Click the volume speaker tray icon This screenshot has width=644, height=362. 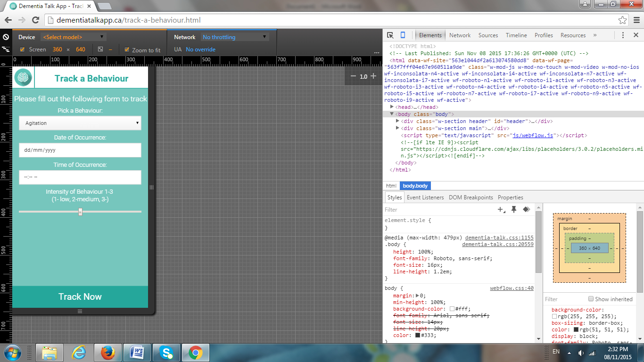tap(580, 353)
